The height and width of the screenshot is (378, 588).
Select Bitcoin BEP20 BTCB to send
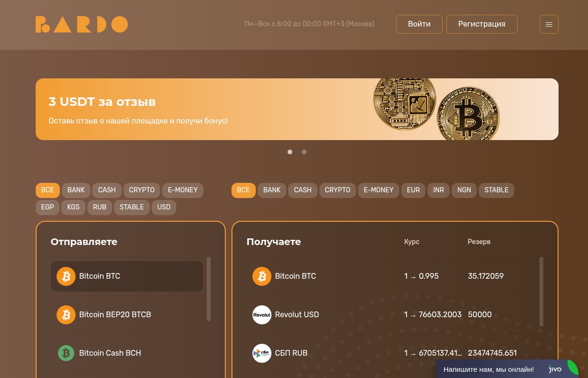pyautogui.click(x=127, y=315)
